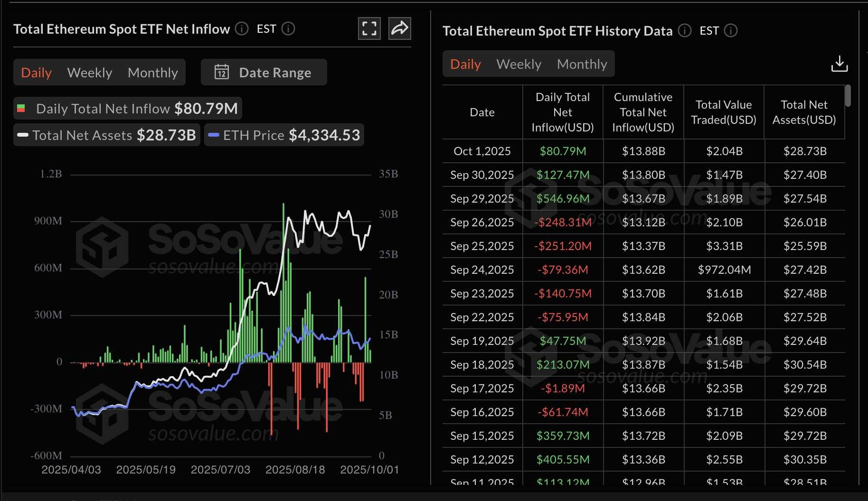868x501 pixels.
Task: Click the green-red Daily Net Inflow color square
Action: click(x=21, y=108)
